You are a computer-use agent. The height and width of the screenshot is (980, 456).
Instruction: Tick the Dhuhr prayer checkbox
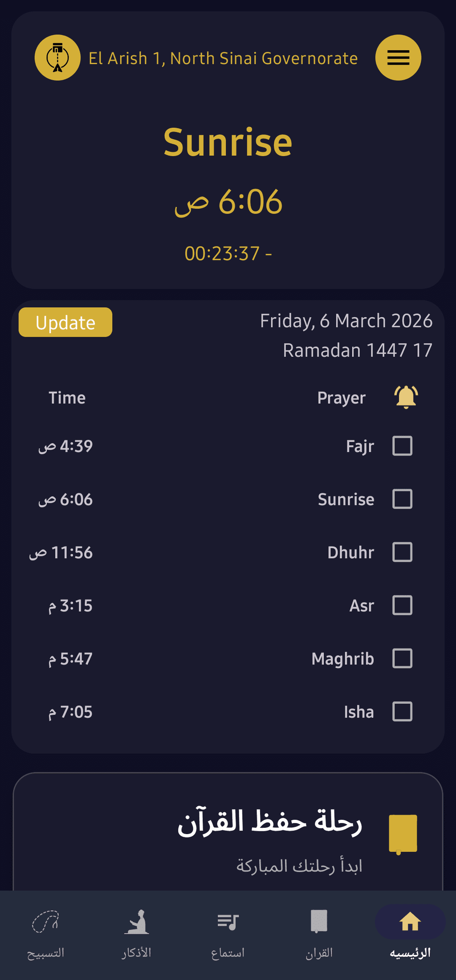[x=402, y=552]
